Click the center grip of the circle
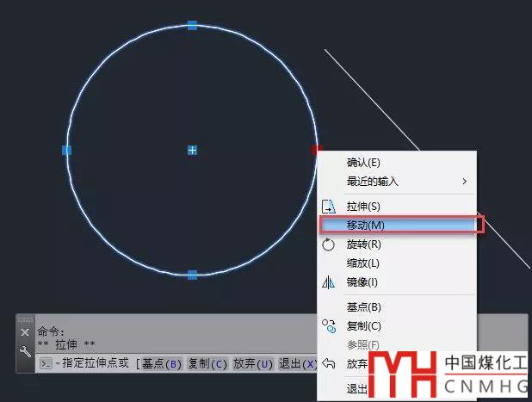 pyautogui.click(x=192, y=150)
